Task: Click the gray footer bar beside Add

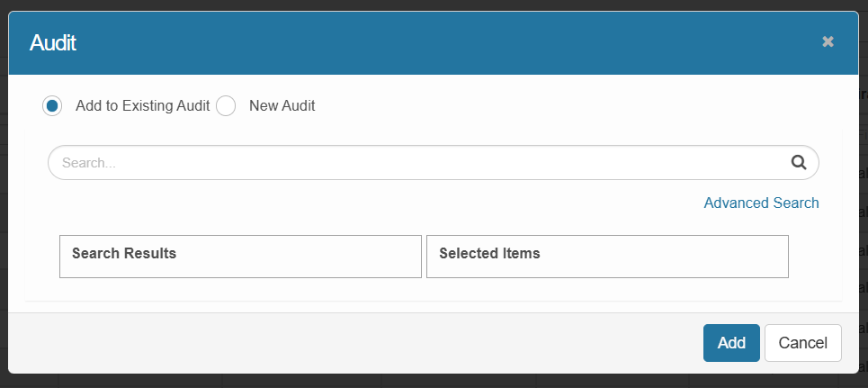Action: [x=360, y=343]
